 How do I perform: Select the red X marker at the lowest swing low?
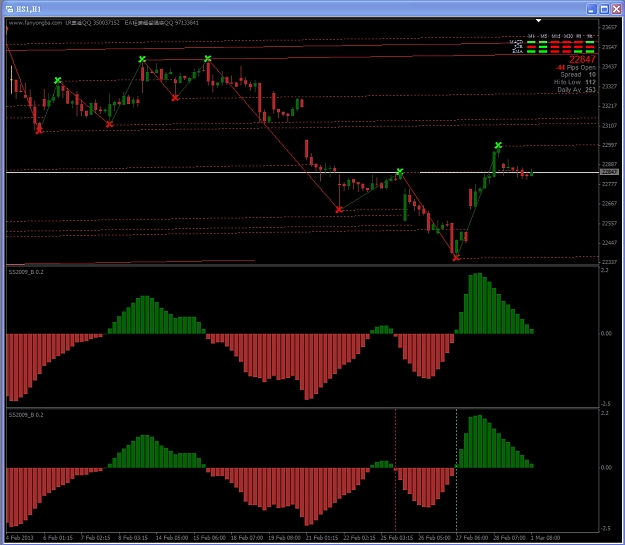click(456, 258)
